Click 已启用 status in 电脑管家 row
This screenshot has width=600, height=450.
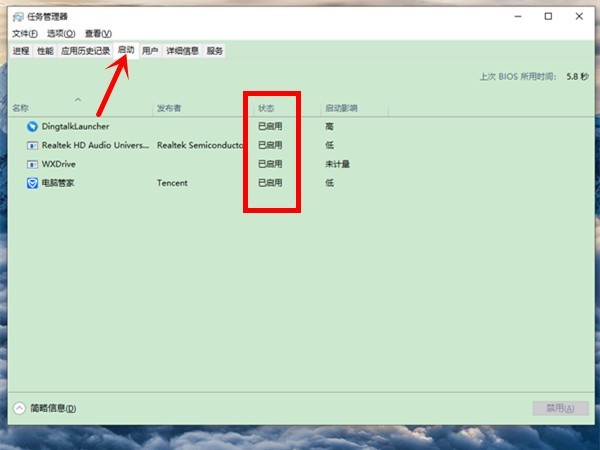tap(270, 183)
